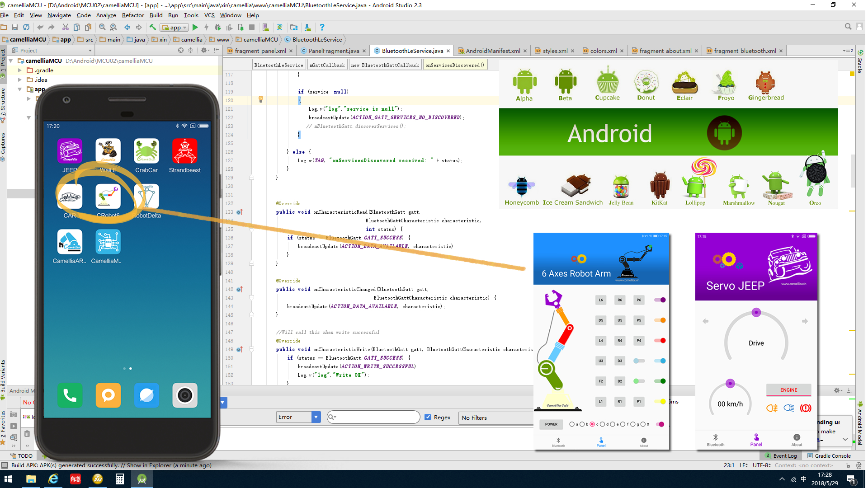Click the ENGINE button in Servo JEEP
868x488 pixels.
click(x=788, y=390)
